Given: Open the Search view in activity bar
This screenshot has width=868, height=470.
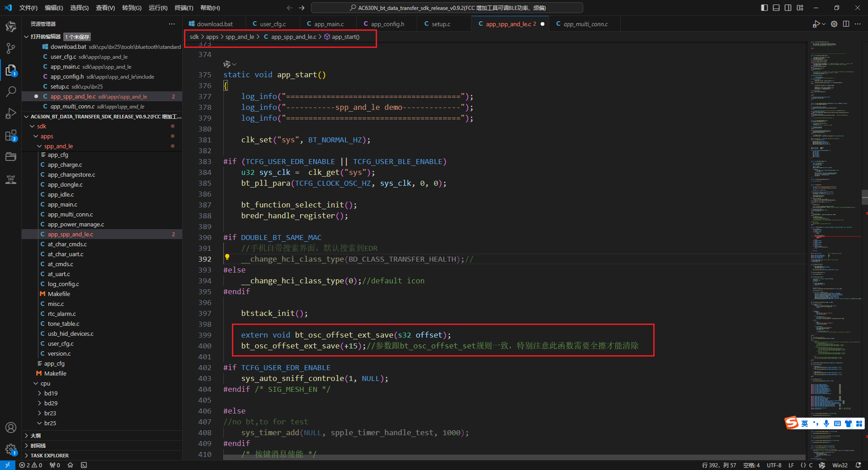Looking at the screenshot, I should point(11,92).
